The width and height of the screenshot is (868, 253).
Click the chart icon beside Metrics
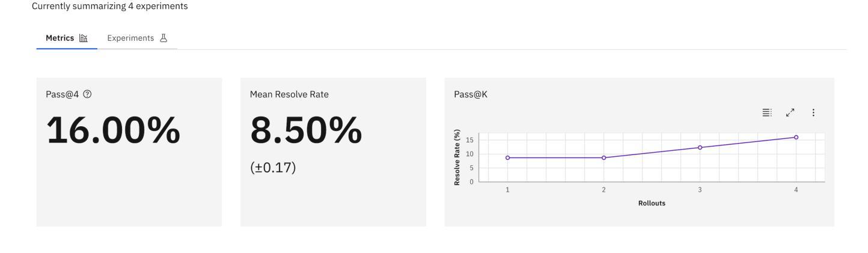click(84, 38)
